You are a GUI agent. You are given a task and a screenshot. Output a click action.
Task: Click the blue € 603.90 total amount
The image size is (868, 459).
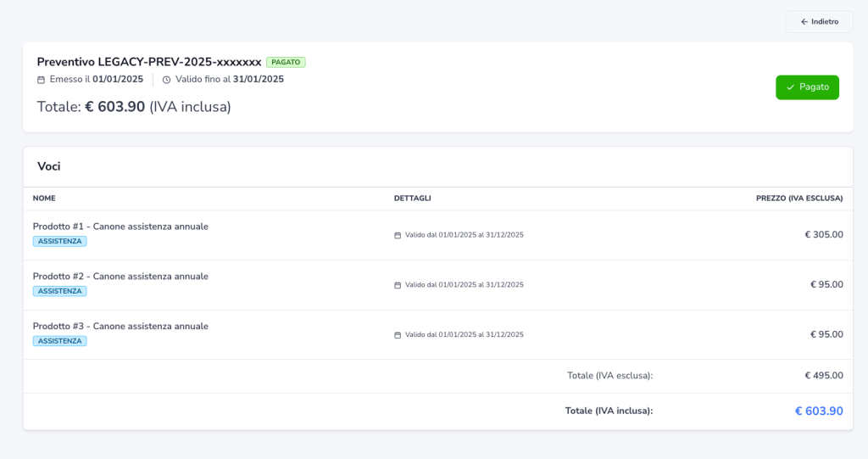(818, 411)
